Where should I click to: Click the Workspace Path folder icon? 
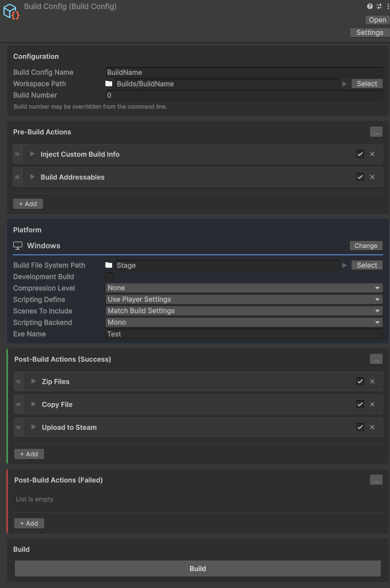tap(109, 84)
